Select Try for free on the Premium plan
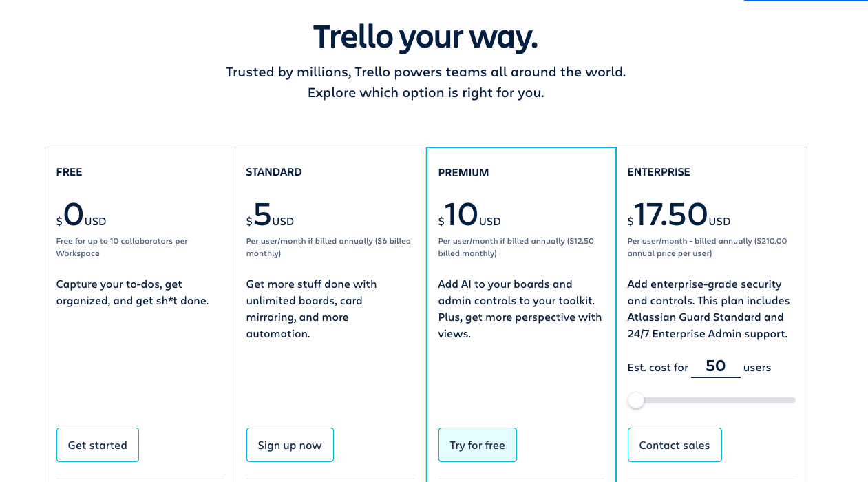This screenshot has height=482, width=868. [477, 444]
